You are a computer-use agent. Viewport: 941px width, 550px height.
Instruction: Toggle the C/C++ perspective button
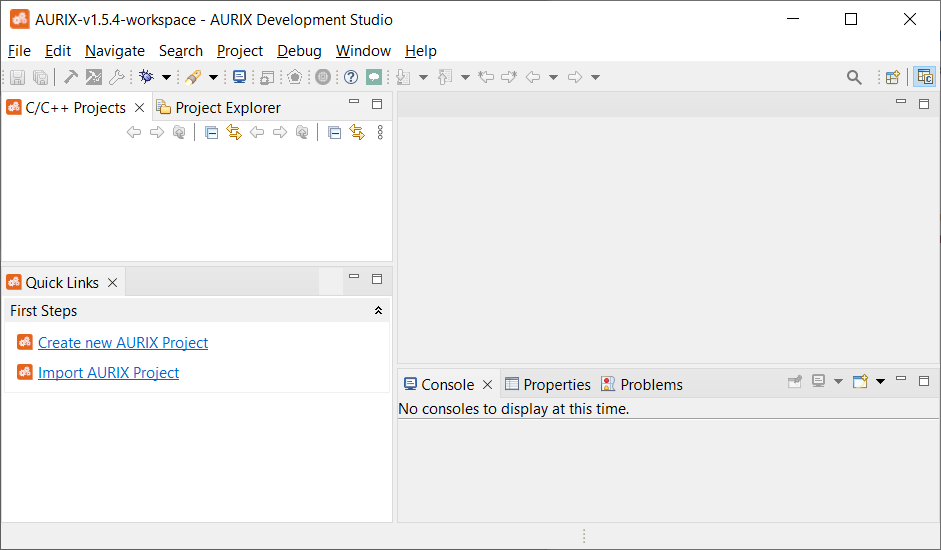point(925,77)
